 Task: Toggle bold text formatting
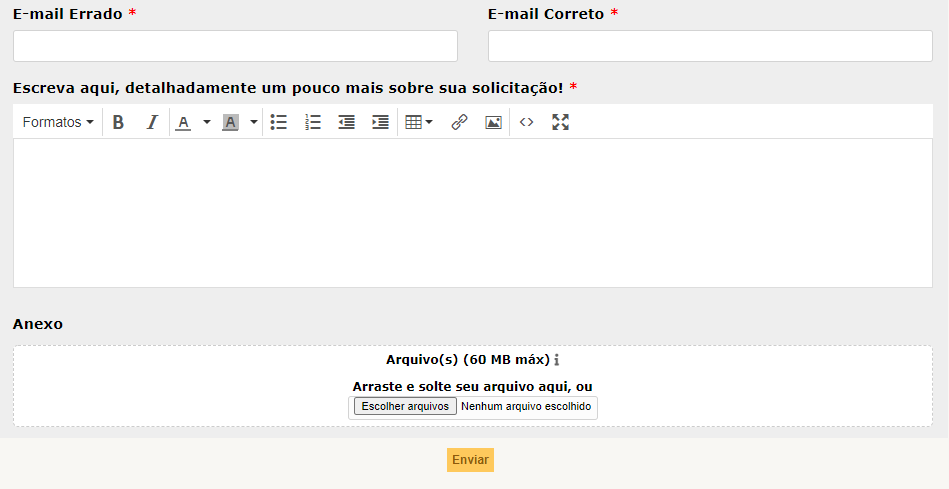118,122
